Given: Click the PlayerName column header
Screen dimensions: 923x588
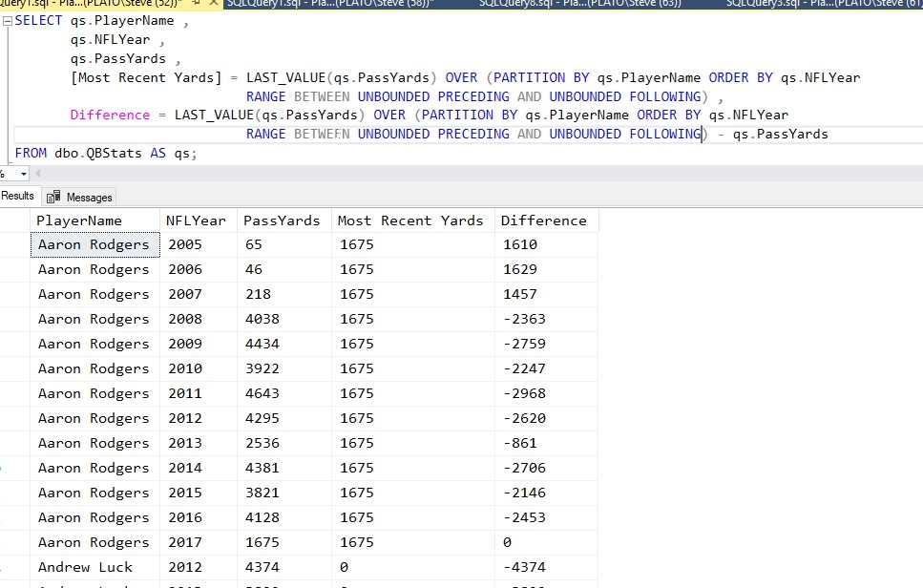Looking at the screenshot, I should click(80, 220).
